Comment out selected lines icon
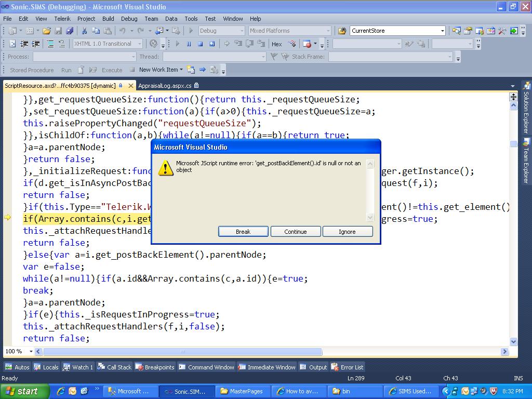Viewport: 532px width, 399px height. 50,44
